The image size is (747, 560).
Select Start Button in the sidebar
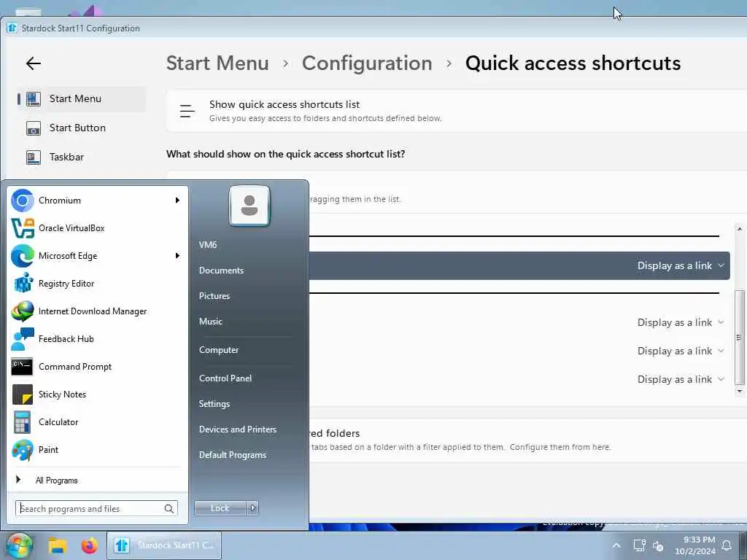click(82, 128)
